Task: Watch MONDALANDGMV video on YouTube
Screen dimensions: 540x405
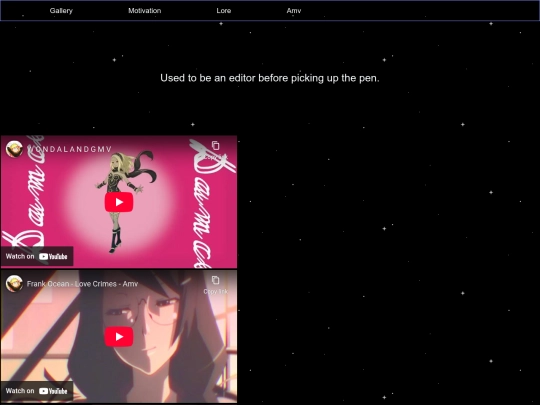Action: click(x=37, y=256)
